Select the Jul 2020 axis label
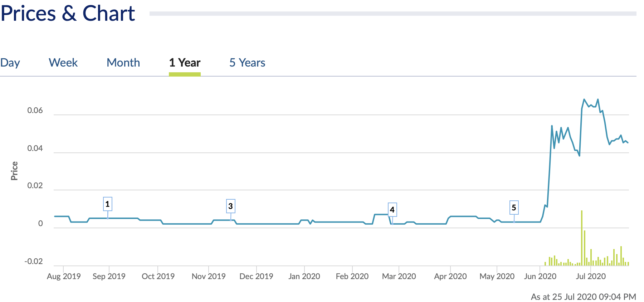Viewport: 644px width, 302px height. (x=591, y=276)
